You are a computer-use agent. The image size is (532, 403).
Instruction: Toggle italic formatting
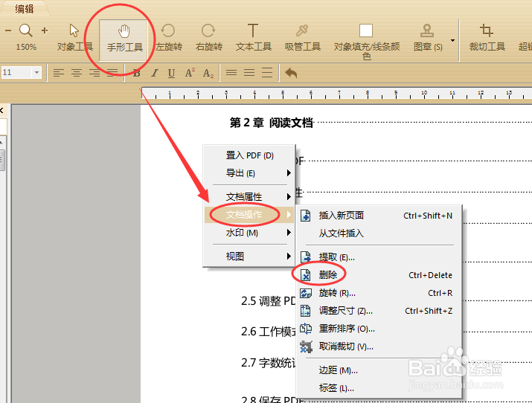pos(155,73)
